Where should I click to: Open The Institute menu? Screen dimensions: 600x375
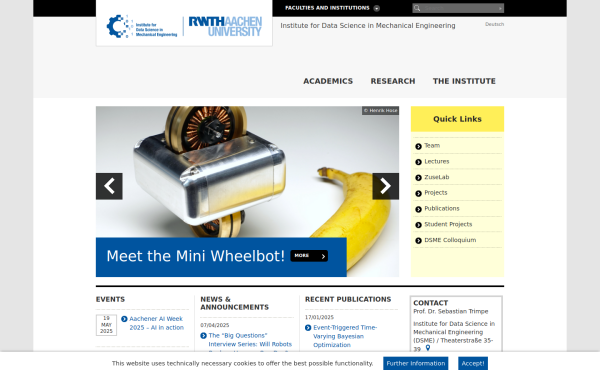[x=464, y=81]
